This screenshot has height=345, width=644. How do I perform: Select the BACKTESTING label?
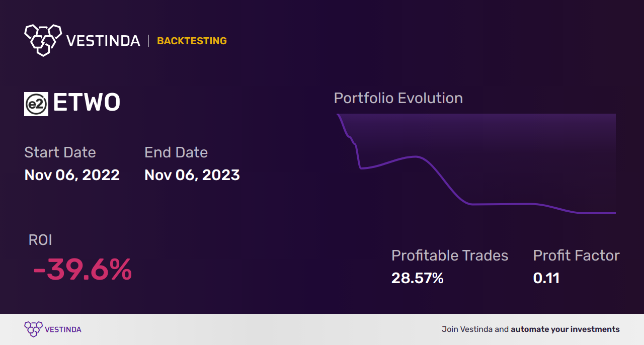click(x=192, y=41)
